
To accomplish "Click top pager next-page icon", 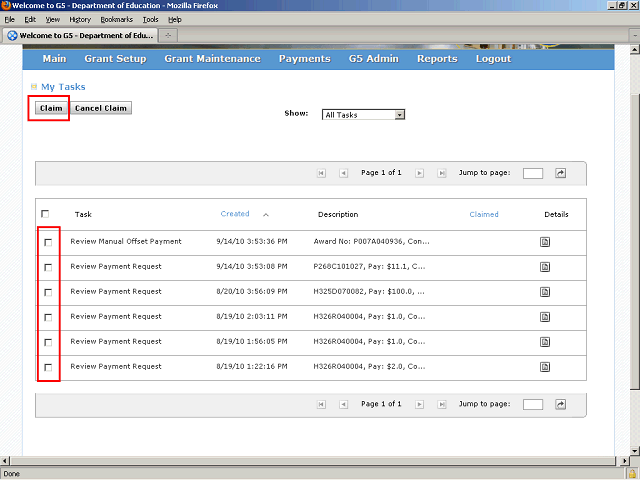I will [419, 173].
